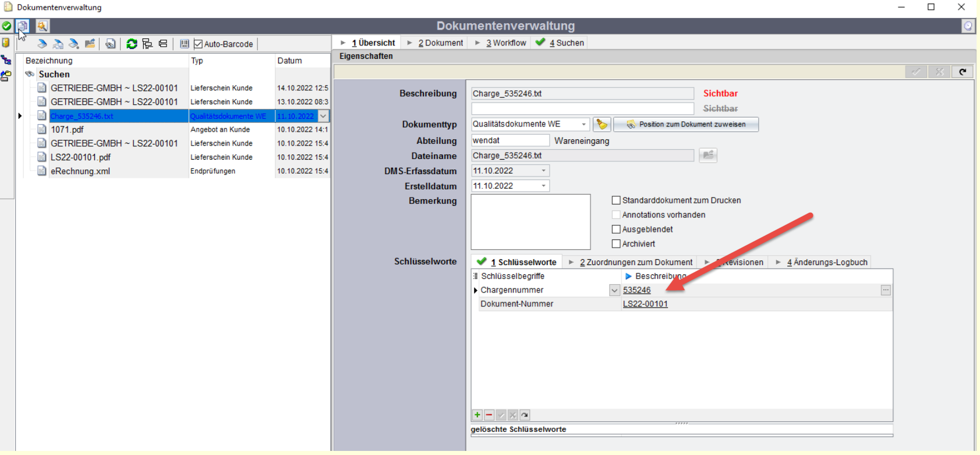Image resolution: width=980 pixels, height=455 pixels.
Task: Select the Suchen tree node
Action: tap(54, 75)
